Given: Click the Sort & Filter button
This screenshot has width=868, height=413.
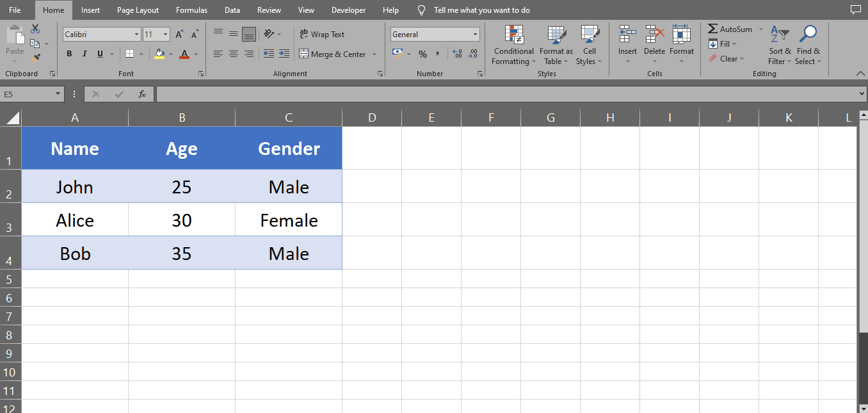Looking at the screenshot, I should tap(780, 45).
